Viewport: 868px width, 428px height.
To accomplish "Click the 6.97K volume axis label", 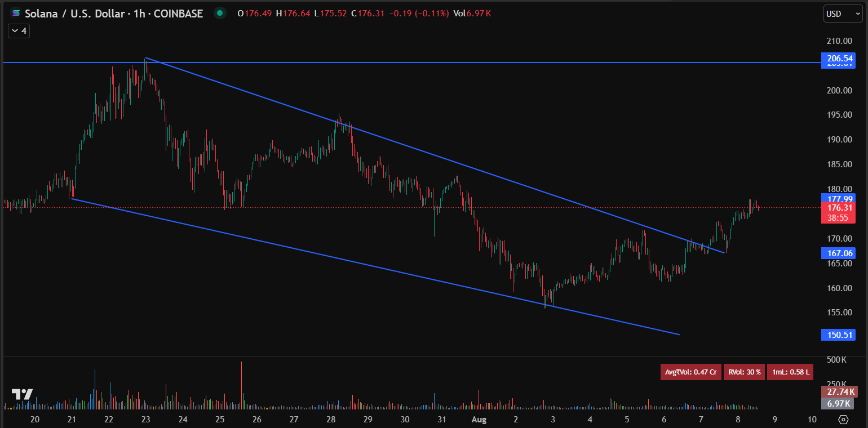I will [839, 403].
